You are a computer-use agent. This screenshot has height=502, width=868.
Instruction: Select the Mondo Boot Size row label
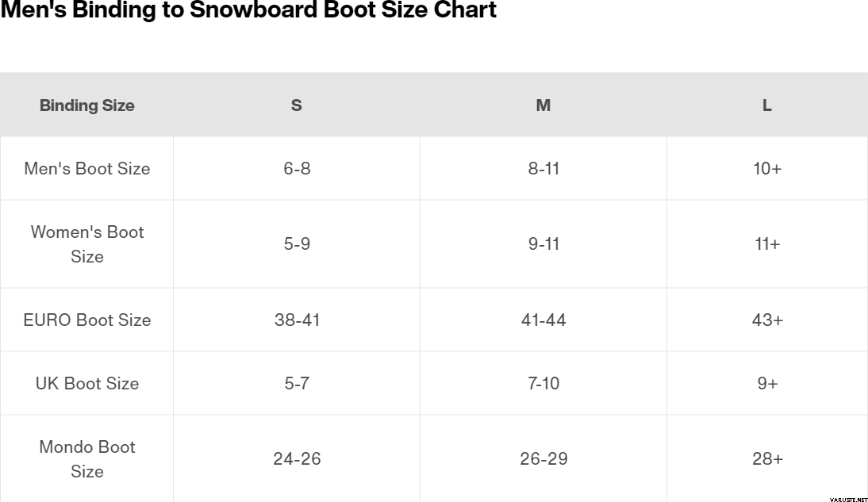click(87, 458)
